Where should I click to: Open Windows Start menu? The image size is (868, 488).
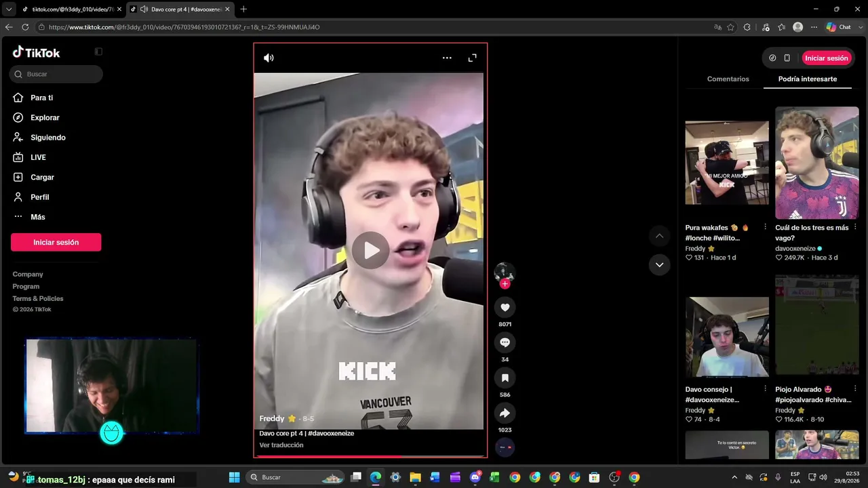(234, 477)
